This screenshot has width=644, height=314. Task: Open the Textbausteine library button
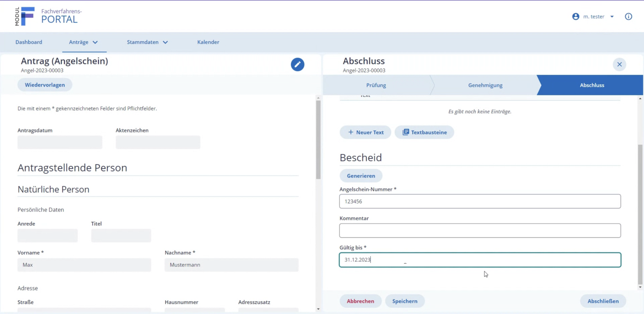tap(424, 132)
